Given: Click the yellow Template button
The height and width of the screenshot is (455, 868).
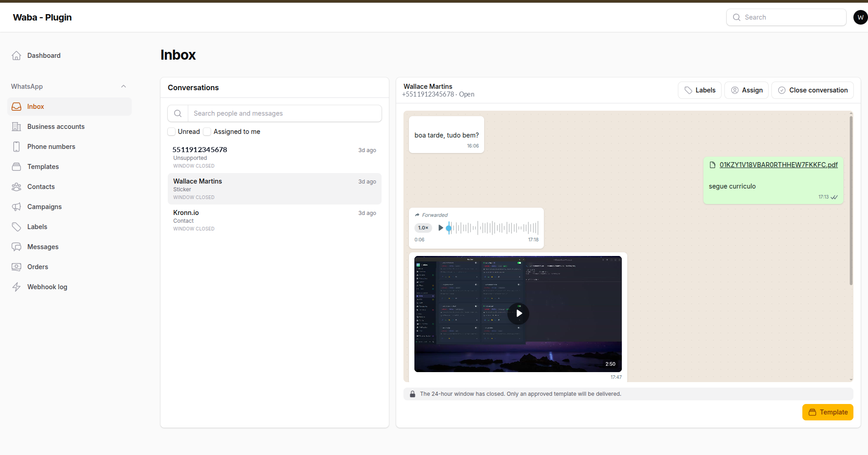Looking at the screenshot, I should (827, 412).
